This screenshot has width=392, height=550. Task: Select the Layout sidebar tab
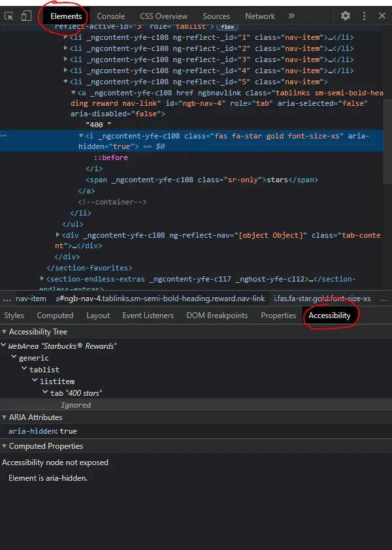click(x=98, y=315)
